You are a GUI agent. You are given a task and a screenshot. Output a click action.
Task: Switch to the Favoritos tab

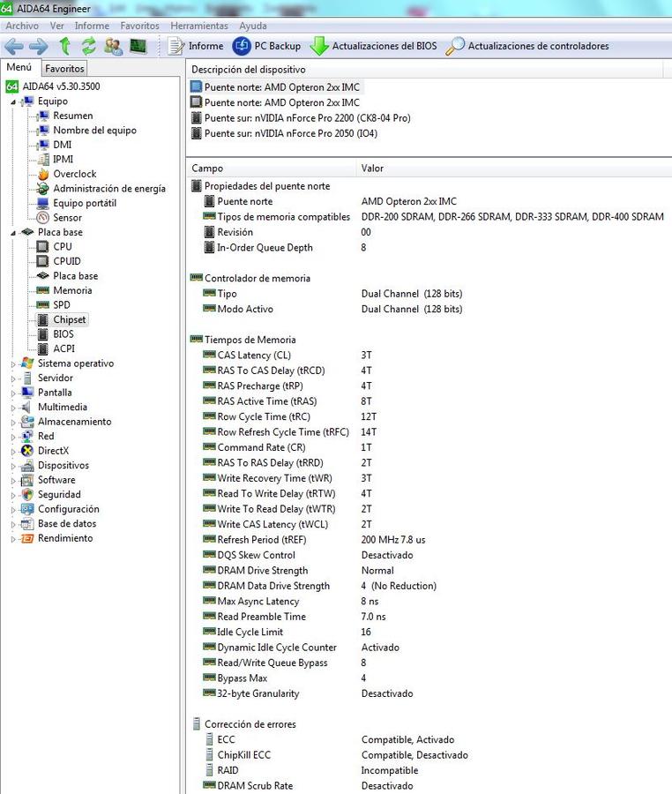coord(64,68)
